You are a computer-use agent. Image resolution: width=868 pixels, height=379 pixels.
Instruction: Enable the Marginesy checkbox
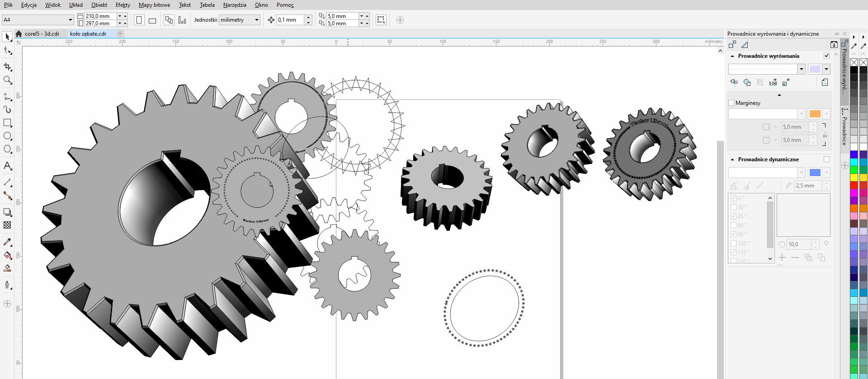coord(731,103)
